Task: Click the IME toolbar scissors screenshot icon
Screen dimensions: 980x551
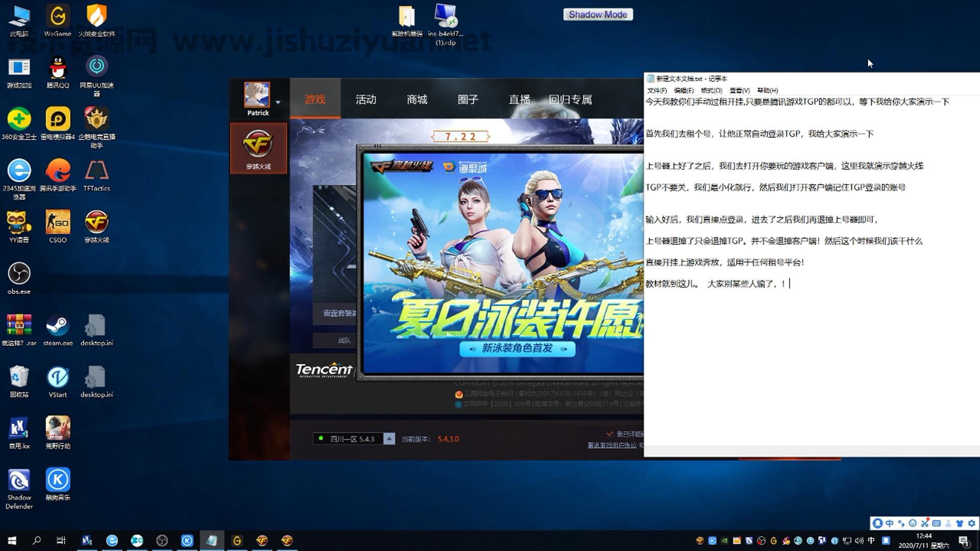Action: [x=924, y=523]
